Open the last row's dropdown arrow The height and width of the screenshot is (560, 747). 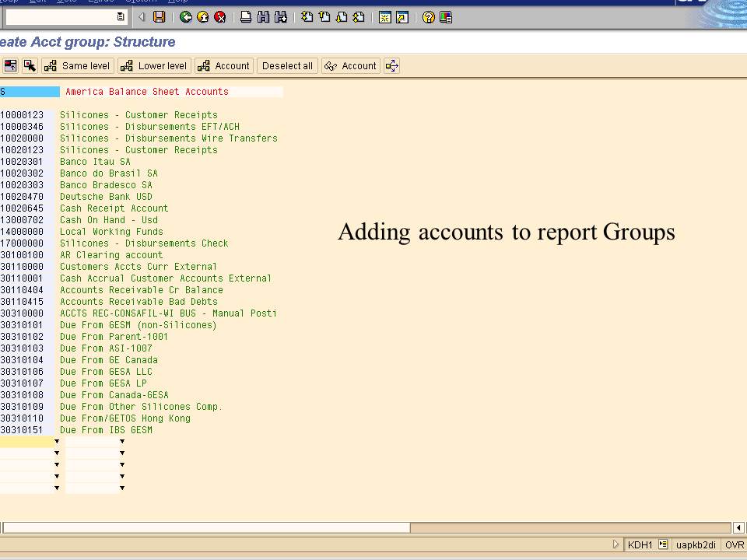point(57,488)
